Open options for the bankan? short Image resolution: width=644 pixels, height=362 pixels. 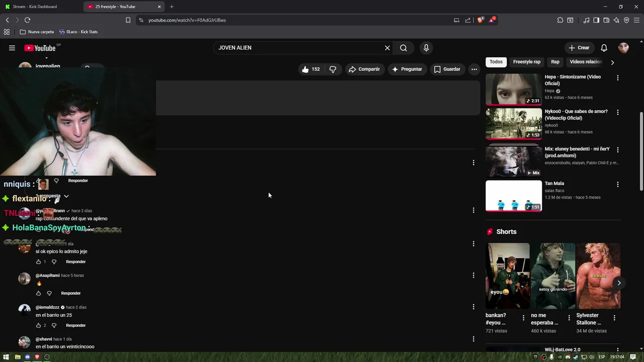click(523, 318)
